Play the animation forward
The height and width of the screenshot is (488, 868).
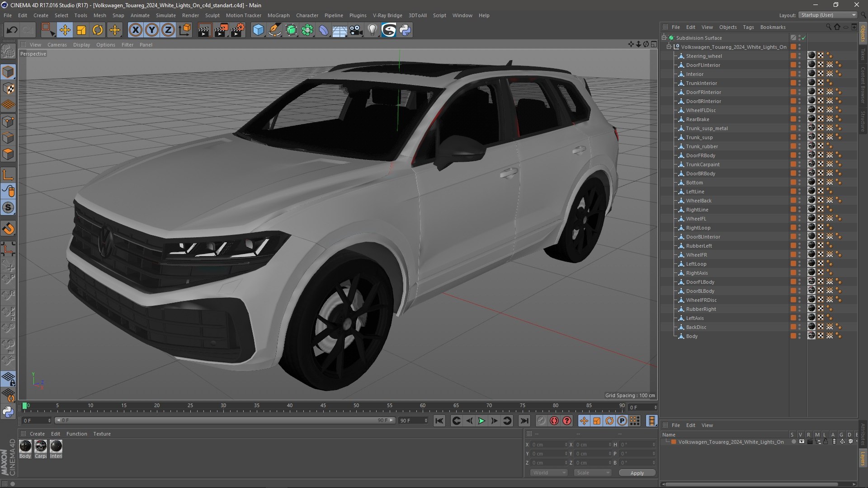[x=481, y=421]
